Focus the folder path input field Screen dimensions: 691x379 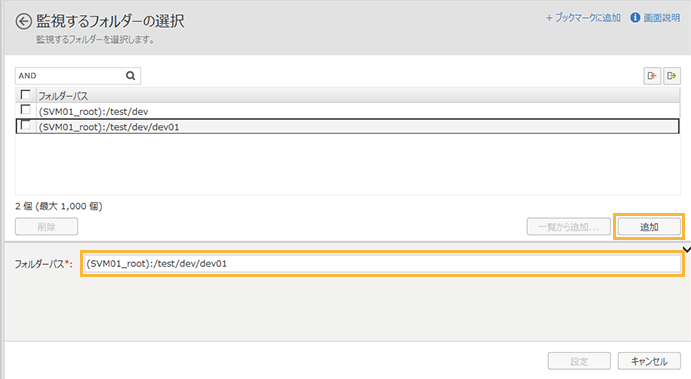click(x=382, y=264)
